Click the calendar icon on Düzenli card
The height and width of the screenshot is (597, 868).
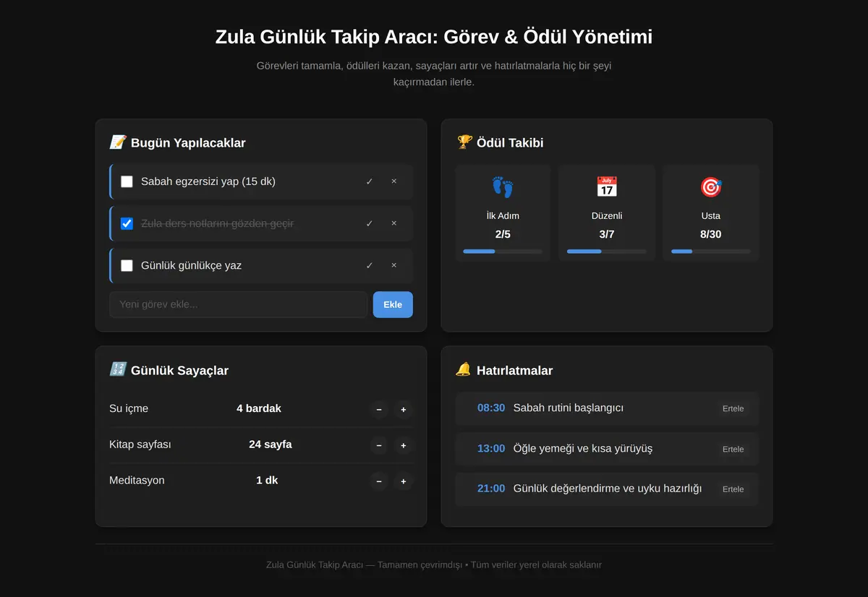pyautogui.click(x=606, y=187)
